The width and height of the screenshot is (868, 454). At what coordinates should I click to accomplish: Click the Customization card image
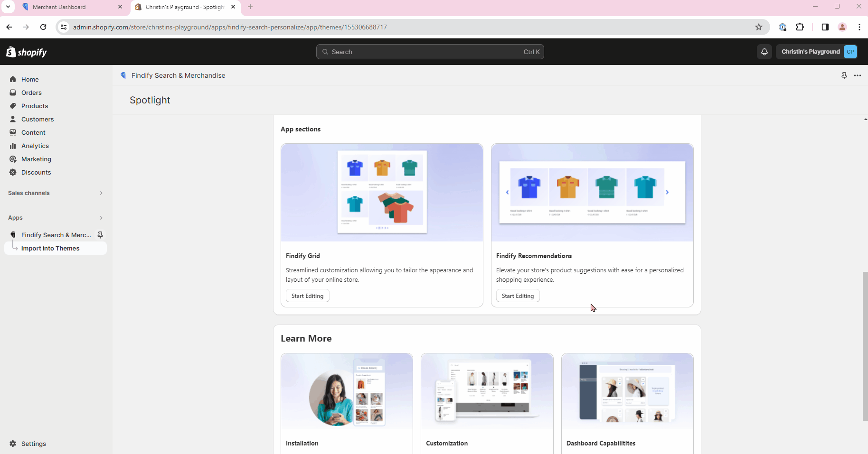click(487, 391)
